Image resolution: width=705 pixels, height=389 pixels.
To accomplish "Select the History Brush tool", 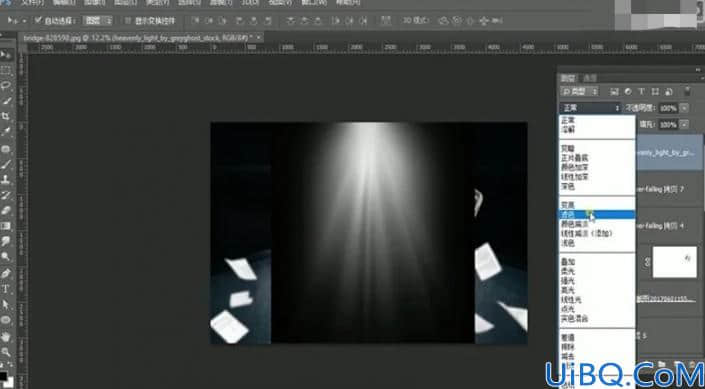I will pos(6,195).
